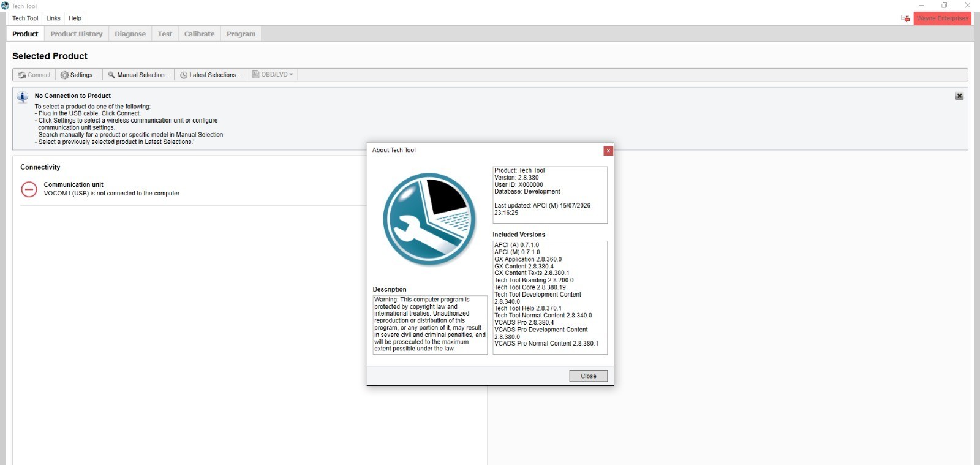Click the 'VOCOM I (USB) is not connected' message
980x465 pixels.
pos(112,194)
